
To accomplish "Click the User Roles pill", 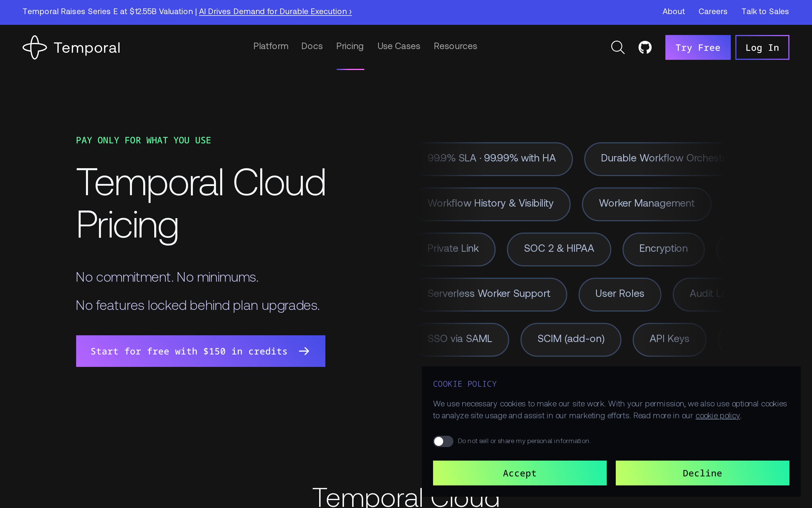I will (x=620, y=294).
